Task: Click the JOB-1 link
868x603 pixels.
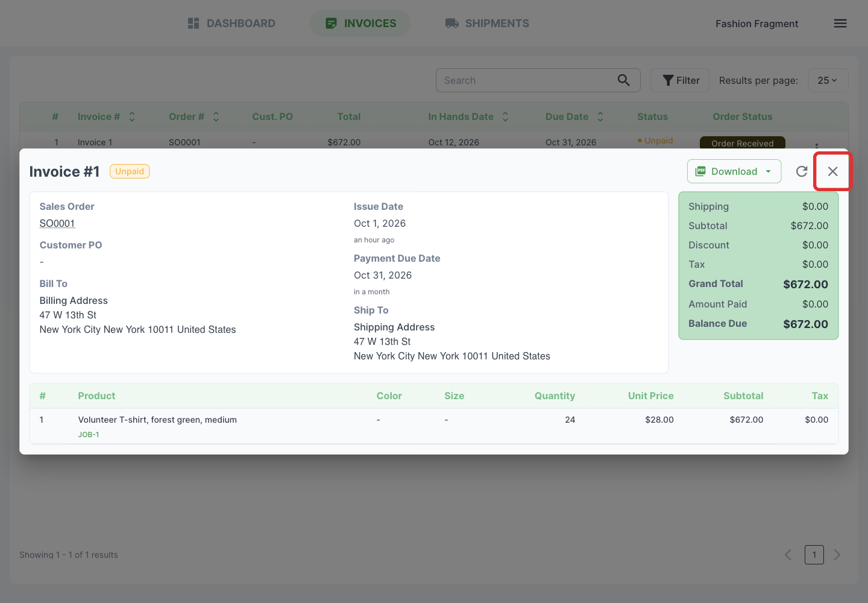Action: (x=89, y=434)
